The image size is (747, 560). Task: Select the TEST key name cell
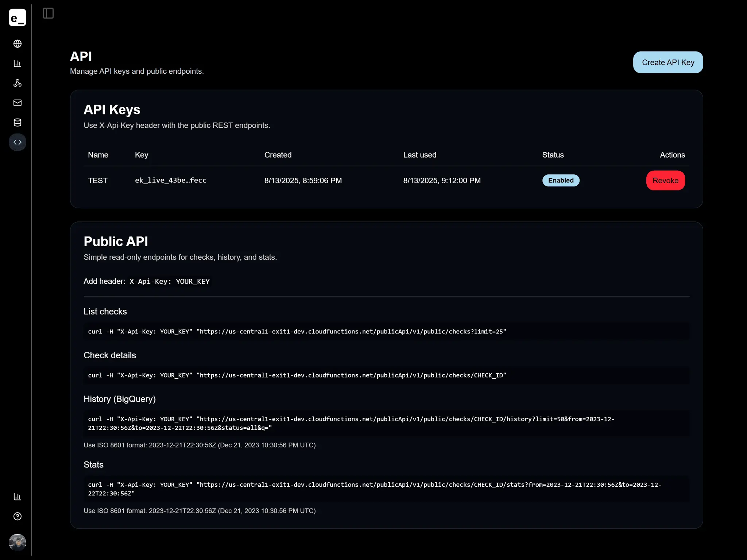[x=98, y=181]
